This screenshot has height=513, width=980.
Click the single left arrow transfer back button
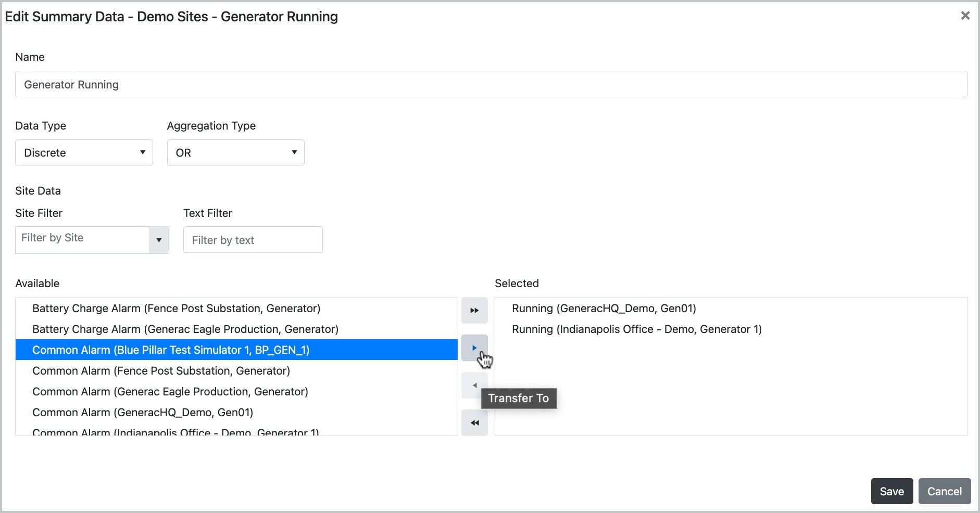click(474, 386)
